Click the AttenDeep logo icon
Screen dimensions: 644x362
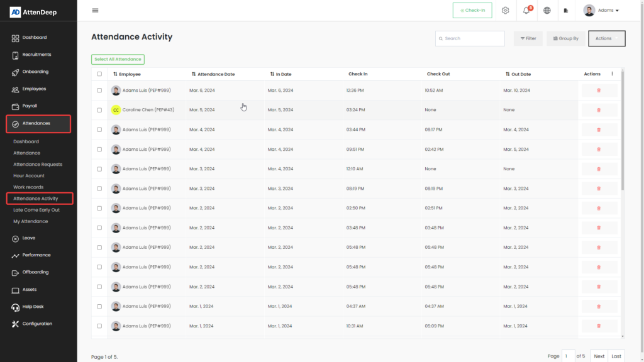(x=16, y=11)
